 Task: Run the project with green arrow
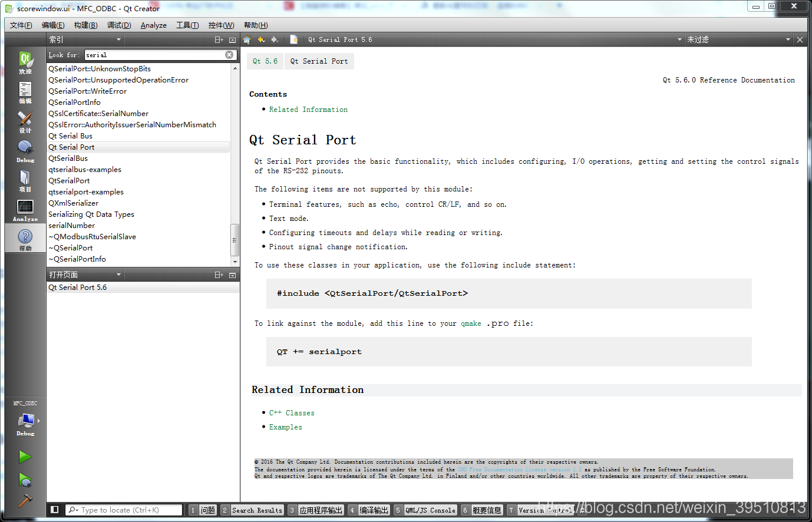pos(25,457)
